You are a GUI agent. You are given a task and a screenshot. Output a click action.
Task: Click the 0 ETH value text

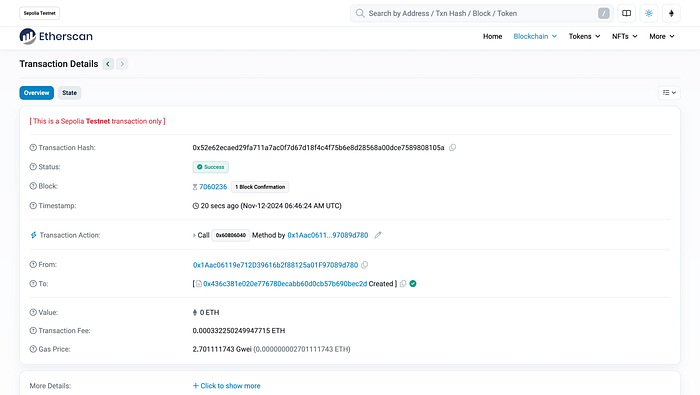coord(209,312)
